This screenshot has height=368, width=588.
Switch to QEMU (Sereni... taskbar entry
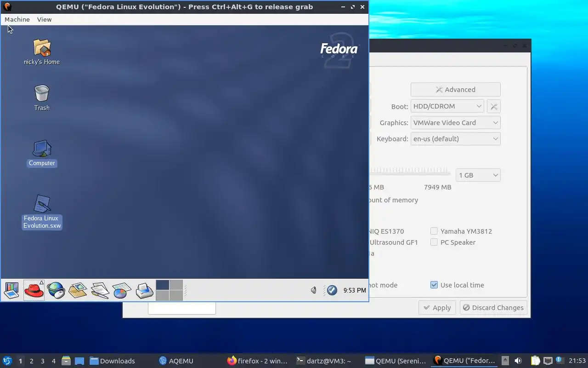[x=396, y=361]
